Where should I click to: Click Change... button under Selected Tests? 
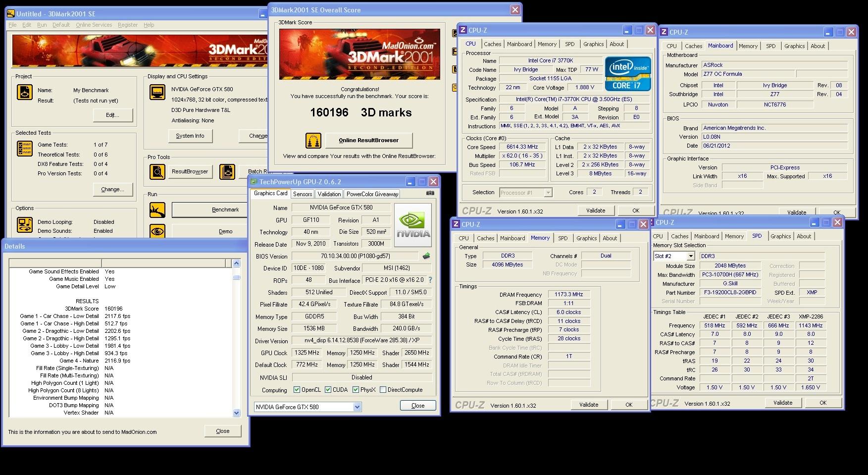[x=113, y=189]
